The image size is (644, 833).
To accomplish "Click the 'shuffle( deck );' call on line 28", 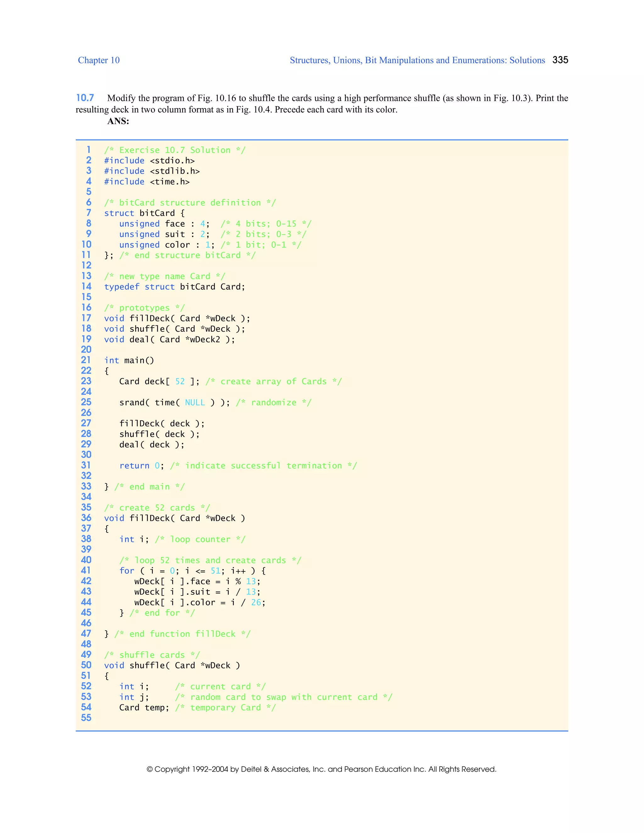I will pos(159,434).
